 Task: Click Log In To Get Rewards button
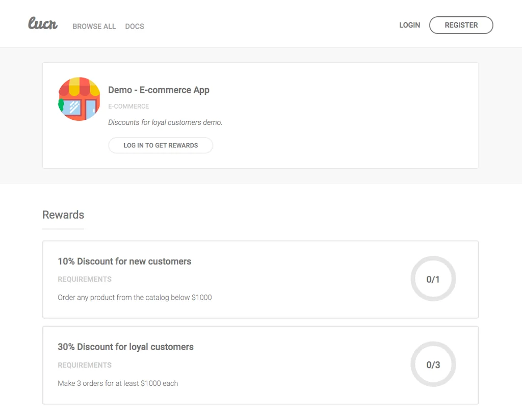(x=161, y=145)
